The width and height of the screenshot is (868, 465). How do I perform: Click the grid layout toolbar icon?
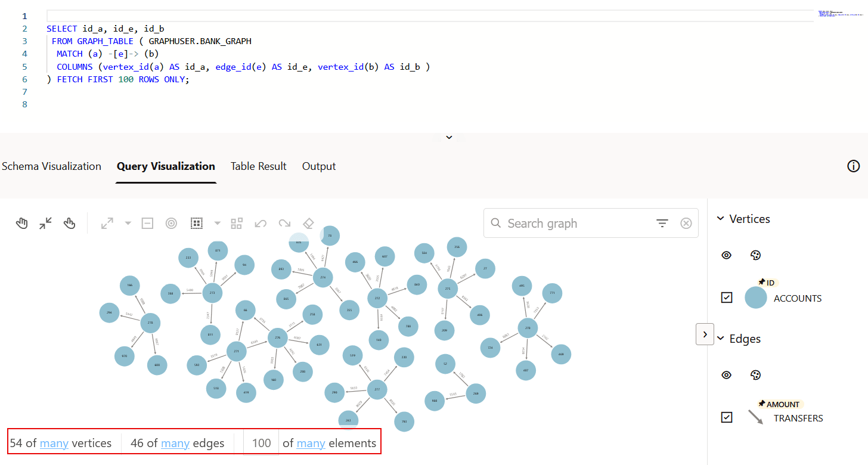point(237,224)
